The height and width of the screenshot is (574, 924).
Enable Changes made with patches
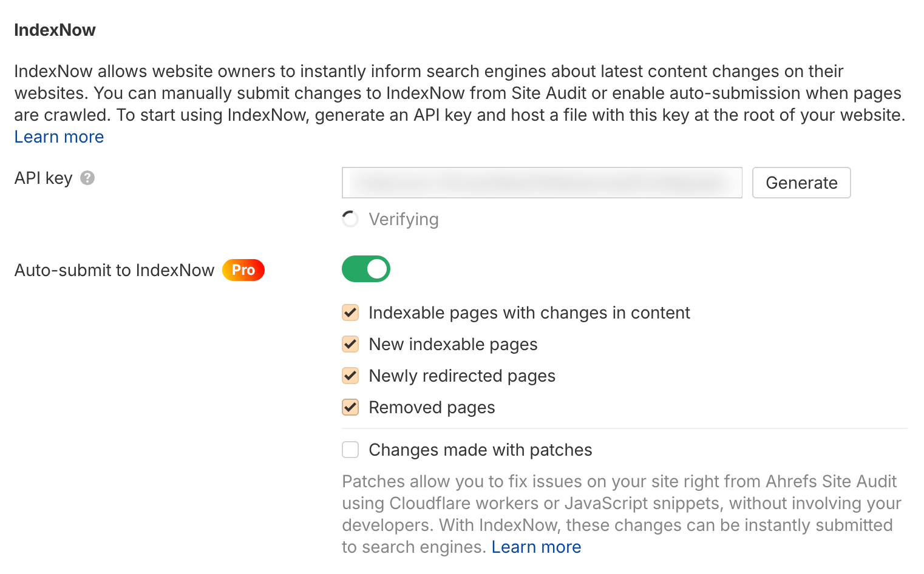tap(350, 450)
